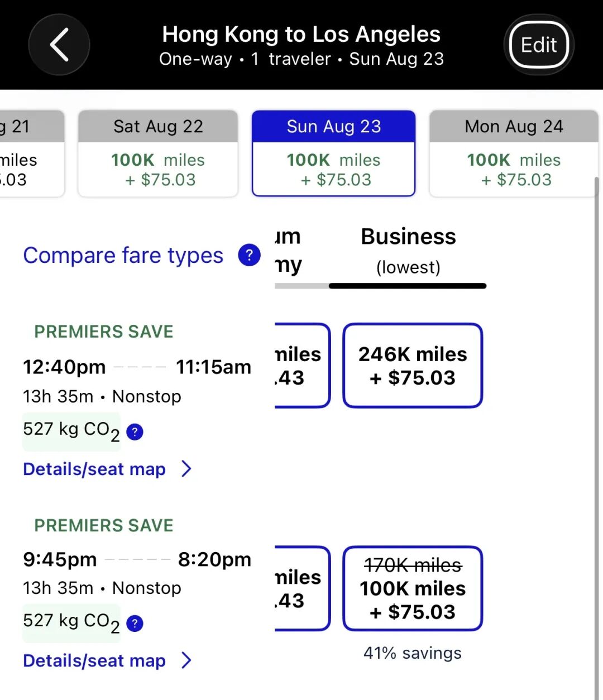The width and height of the screenshot is (603, 700).
Task: Choose the Mon Aug 24 date tab
Action: tap(514, 154)
